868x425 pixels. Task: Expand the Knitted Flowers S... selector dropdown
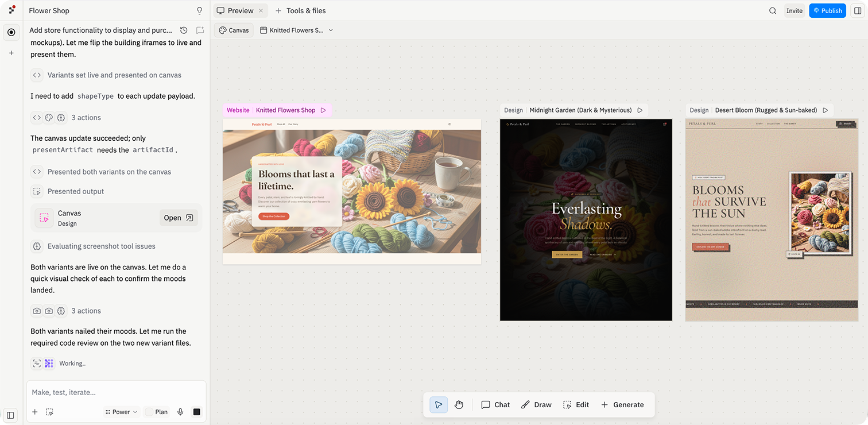click(x=296, y=30)
